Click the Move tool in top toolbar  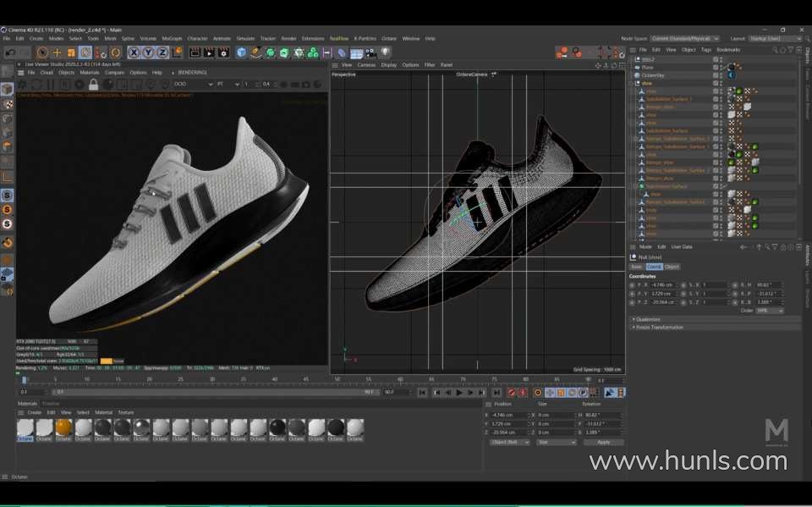tap(58, 52)
